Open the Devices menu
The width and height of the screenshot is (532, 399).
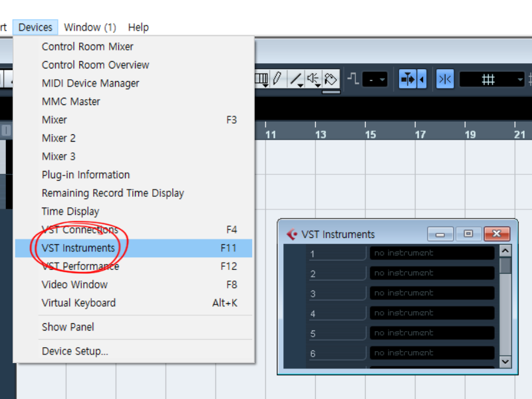click(x=35, y=27)
